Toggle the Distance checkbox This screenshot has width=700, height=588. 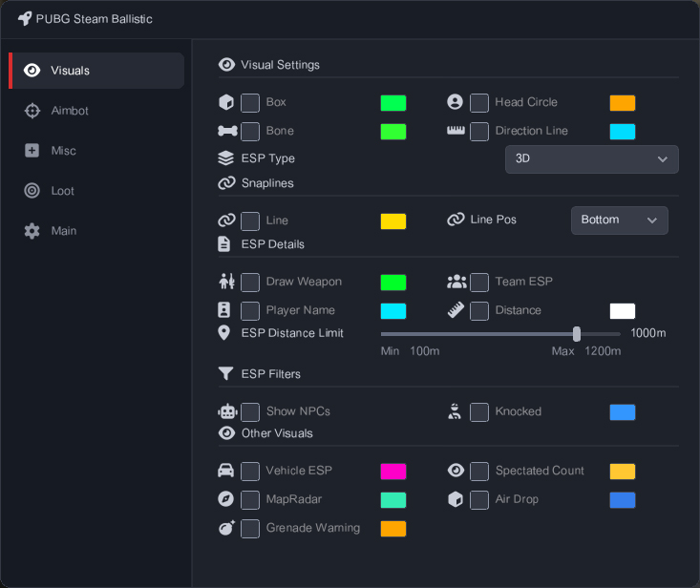pyautogui.click(x=479, y=311)
